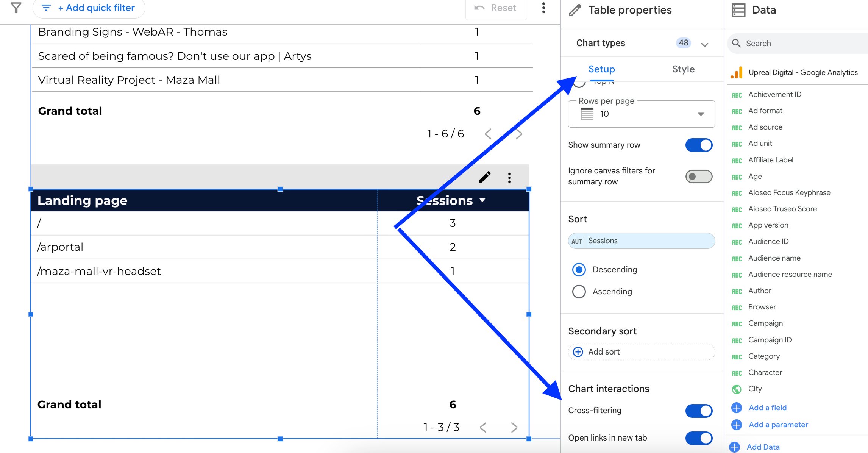Select the App version field
This screenshot has width=868, height=453.
coord(768,225)
